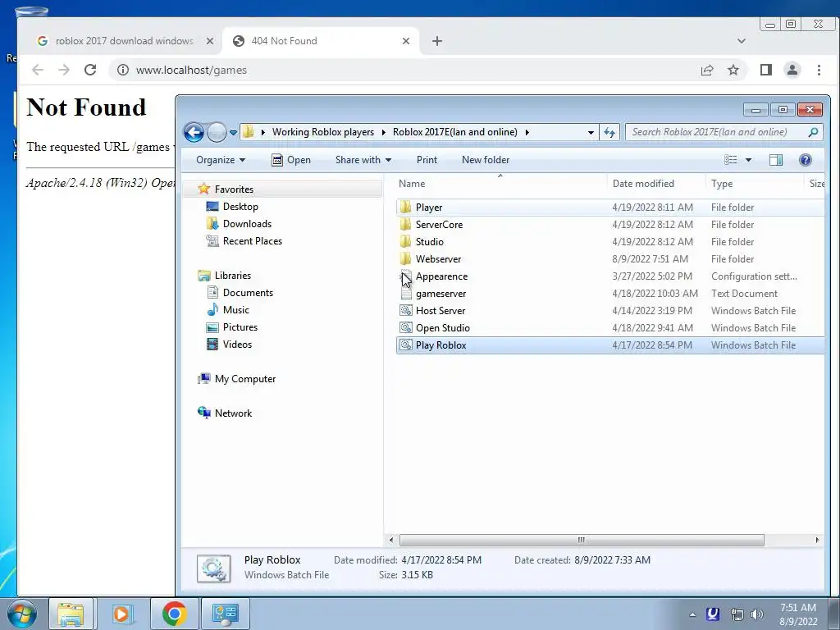The height and width of the screenshot is (630, 840).
Task: Click the Explorer search magnifier icon
Action: (x=813, y=132)
